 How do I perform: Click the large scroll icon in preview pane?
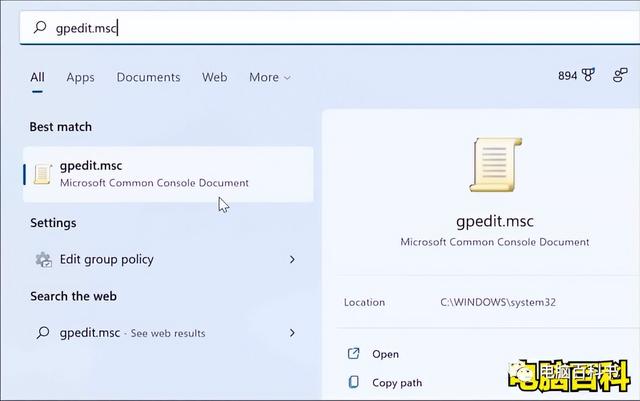496,165
